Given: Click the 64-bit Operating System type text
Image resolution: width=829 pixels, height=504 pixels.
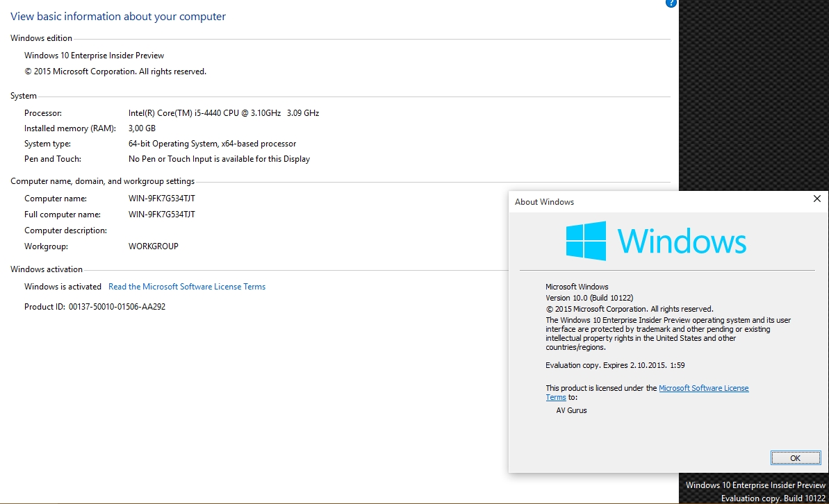Looking at the screenshot, I should (212, 144).
